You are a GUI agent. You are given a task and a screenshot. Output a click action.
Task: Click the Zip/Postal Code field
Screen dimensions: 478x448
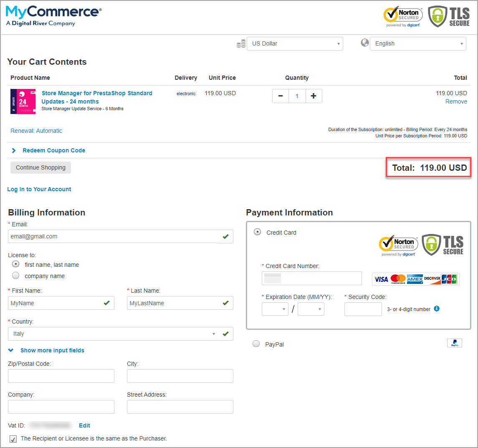[x=61, y=376]
